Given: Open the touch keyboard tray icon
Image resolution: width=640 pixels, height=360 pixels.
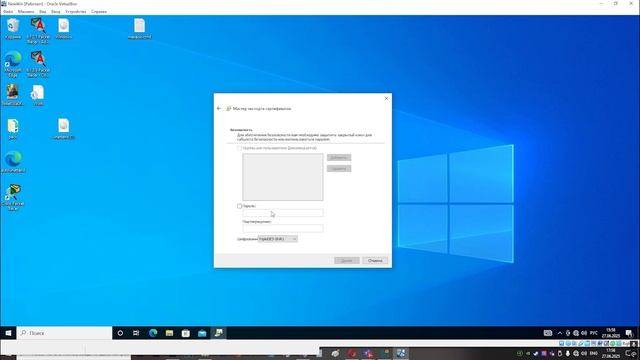Looking at the screenshot, I should coord(548,333).
